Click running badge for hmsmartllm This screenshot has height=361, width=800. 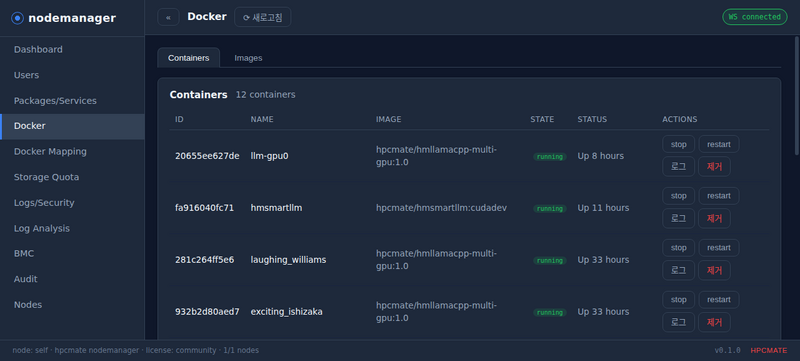coord(549,209)
